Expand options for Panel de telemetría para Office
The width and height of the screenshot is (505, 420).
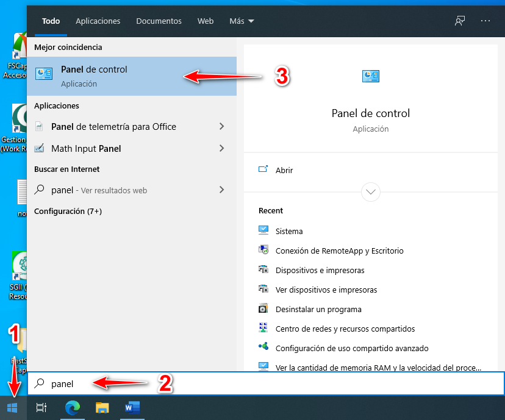coord(221,127)
